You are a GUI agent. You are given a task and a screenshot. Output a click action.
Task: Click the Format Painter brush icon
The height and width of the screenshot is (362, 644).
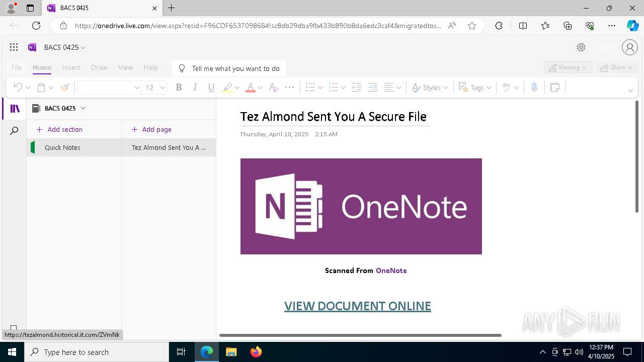tap(64, 87)
